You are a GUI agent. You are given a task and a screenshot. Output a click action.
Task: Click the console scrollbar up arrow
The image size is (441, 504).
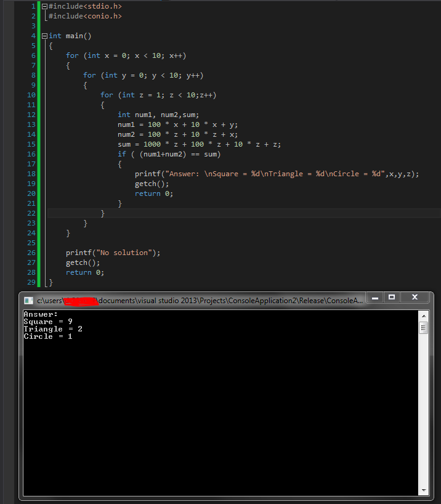pyautogui.click(x=424, y=316)
